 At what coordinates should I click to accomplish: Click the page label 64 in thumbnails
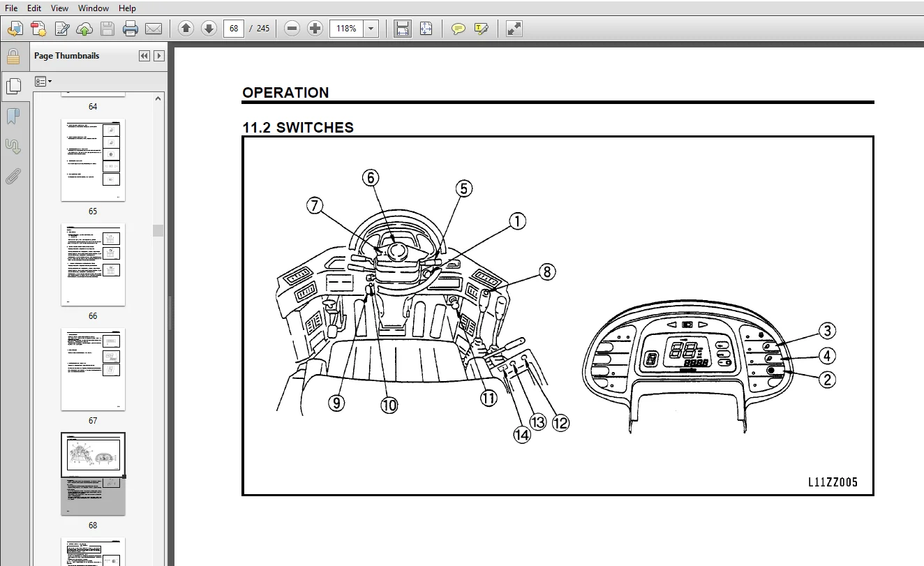point(93,107)
